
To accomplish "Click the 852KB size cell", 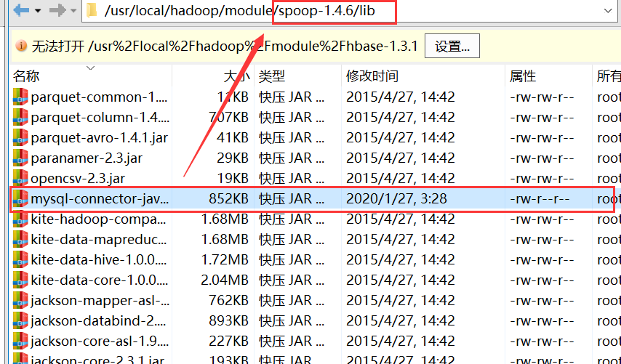I will pyautogui.click(x=228, y=198).
